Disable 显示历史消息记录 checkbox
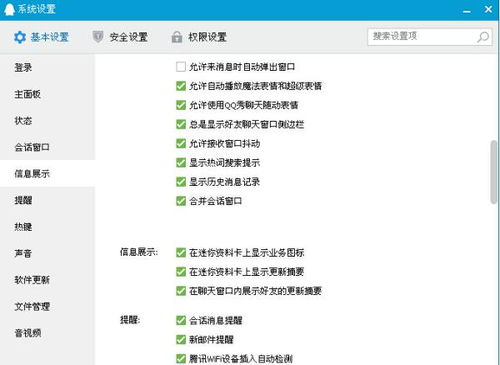The width and height of the screenshot is (500, 365). click(x=181, y=182)
